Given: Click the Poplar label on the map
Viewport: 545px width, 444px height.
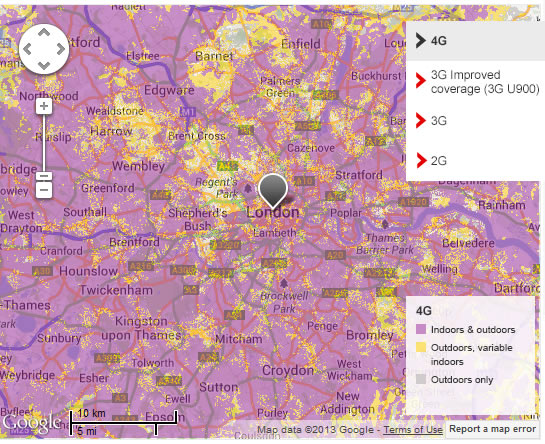Looking at the screenshot, I should 346,213.
